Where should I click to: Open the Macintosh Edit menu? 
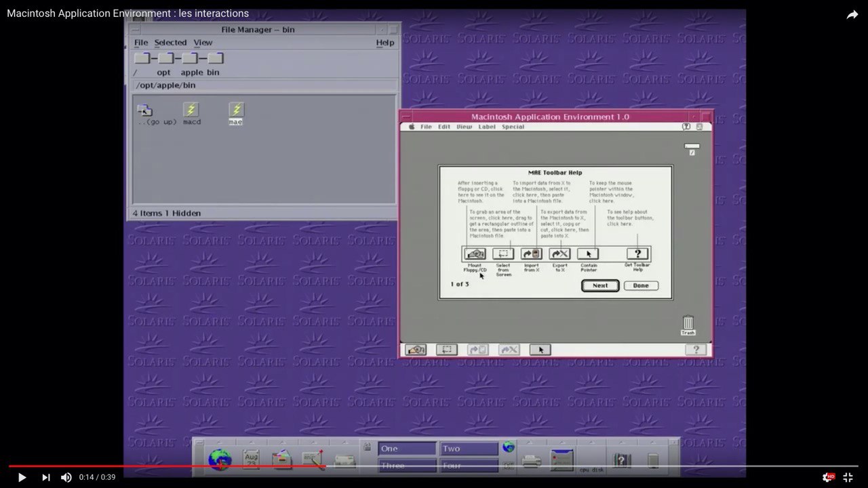tap(444, 127)
